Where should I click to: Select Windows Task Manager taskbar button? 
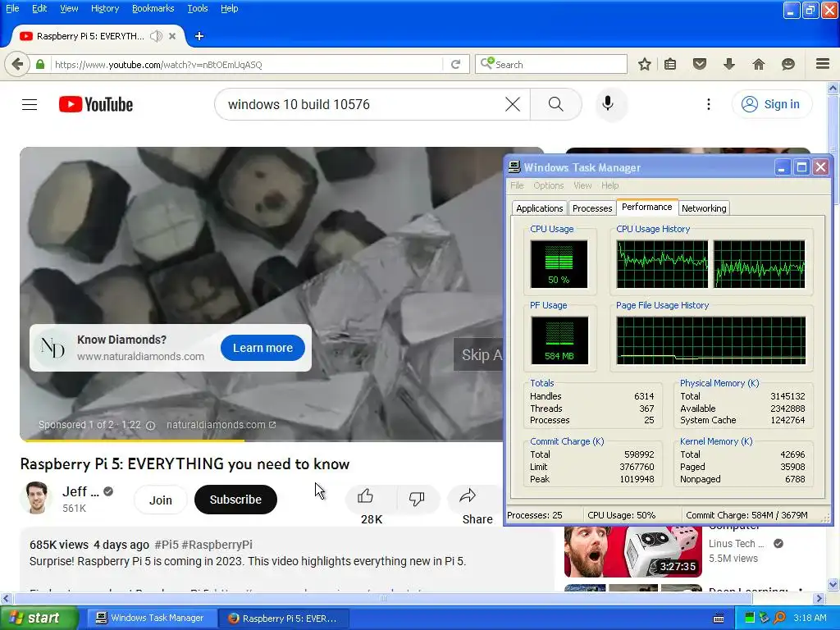[x=151, y=618]
